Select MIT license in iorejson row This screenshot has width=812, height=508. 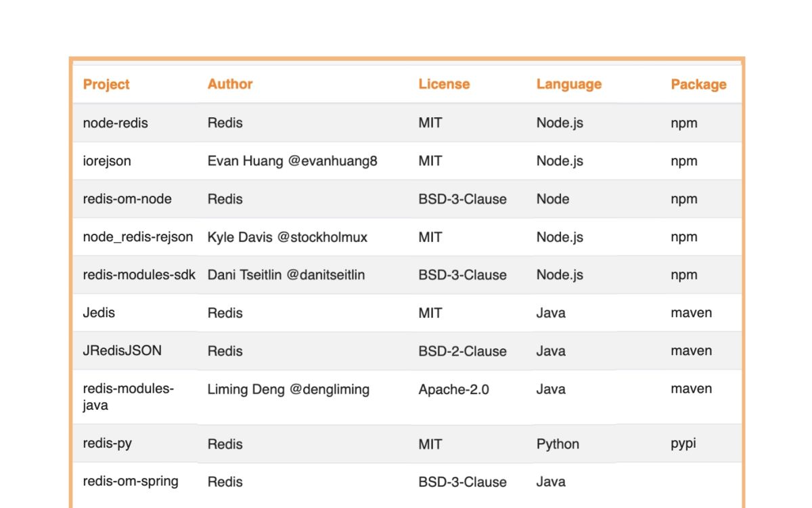430,161
